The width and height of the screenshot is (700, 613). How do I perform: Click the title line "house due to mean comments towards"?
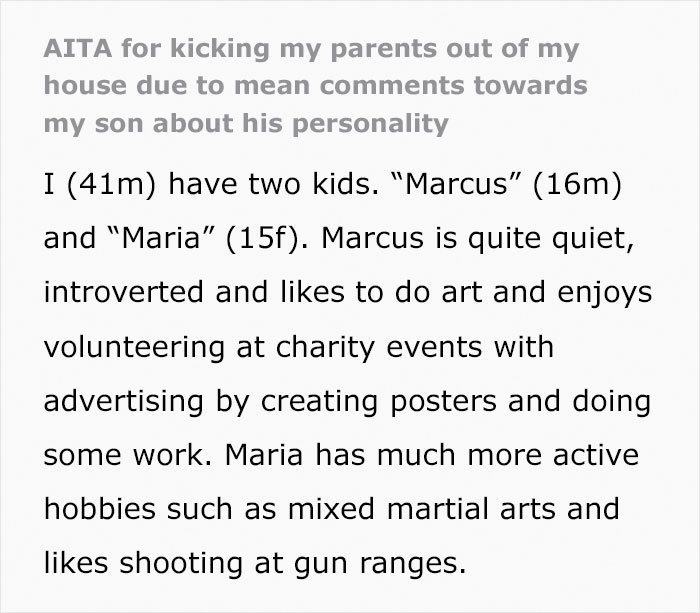(315, 85)
